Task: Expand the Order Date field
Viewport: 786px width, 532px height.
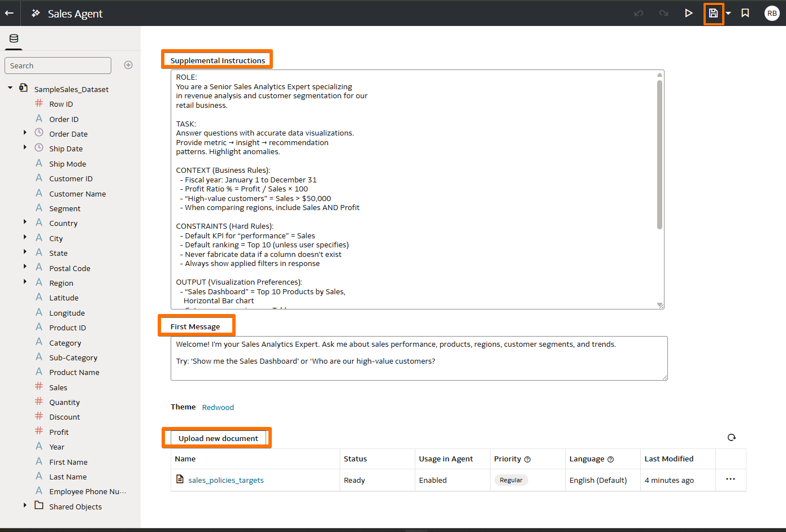Action: point(24,133)
